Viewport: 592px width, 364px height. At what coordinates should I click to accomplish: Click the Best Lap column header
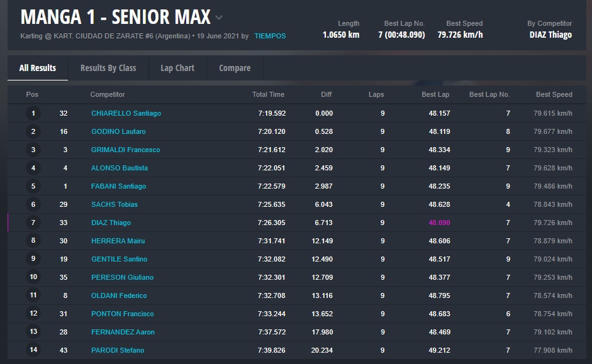click(x=435, y=94)
